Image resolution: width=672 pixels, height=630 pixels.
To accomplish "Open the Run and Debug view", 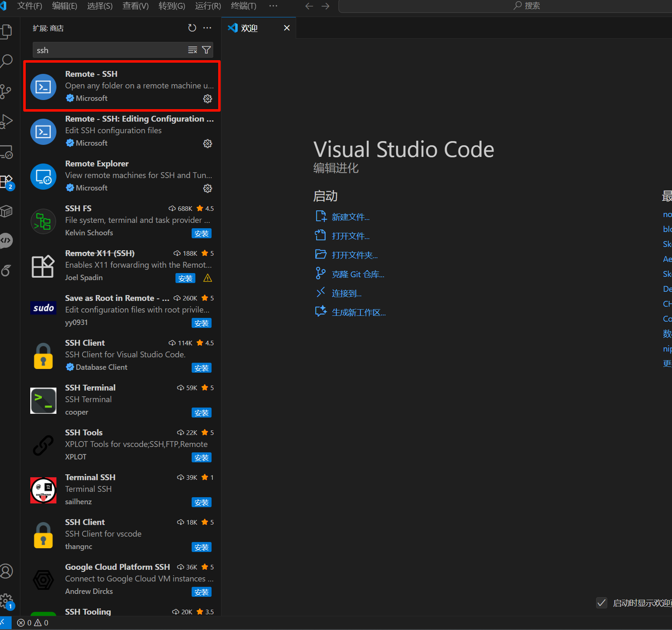I will click(x=6, y=121).
